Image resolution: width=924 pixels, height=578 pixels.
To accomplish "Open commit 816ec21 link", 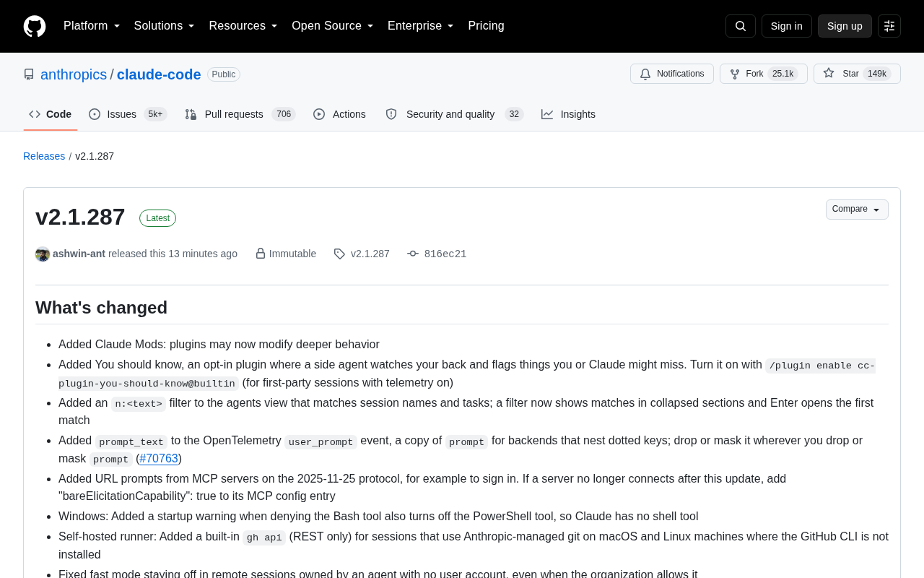I will [445, 254].
